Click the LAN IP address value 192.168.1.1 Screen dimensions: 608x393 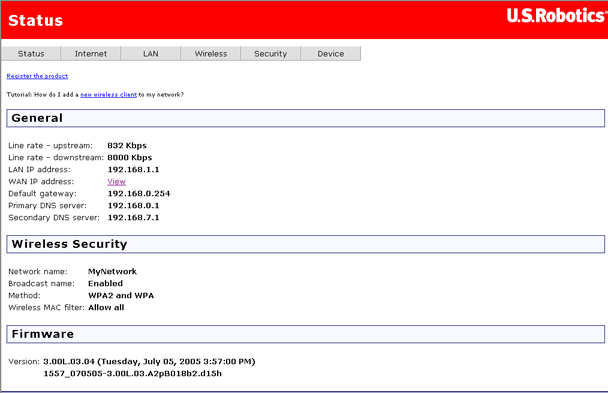(x=133, y=169)
